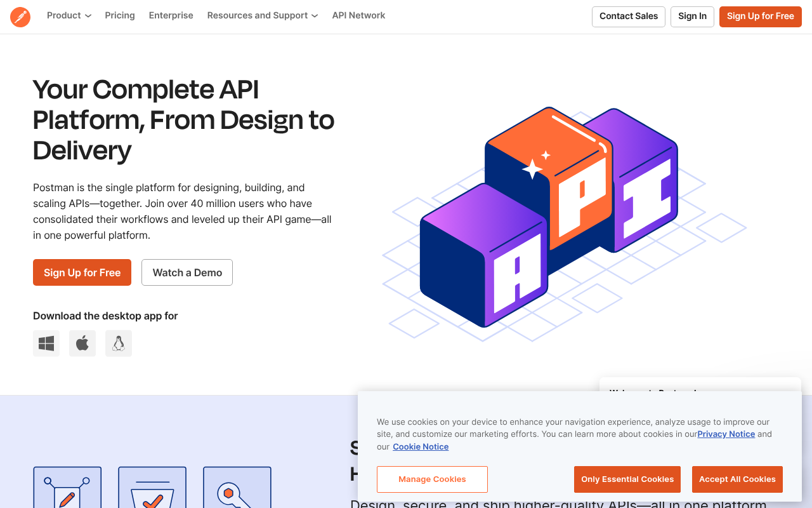Click the Watch a Demo button
Viewport: 812px width, 508px height.
pos(187,272)
